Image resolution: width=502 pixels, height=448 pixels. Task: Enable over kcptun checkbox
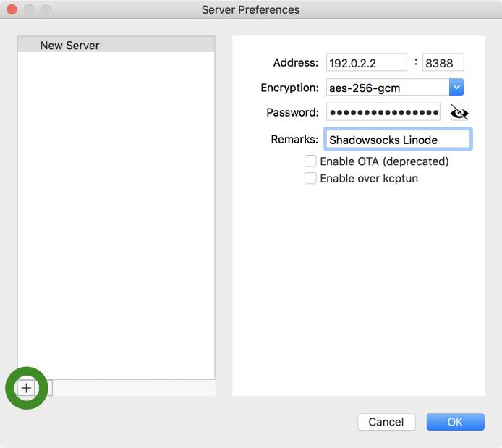coord(310,178)
